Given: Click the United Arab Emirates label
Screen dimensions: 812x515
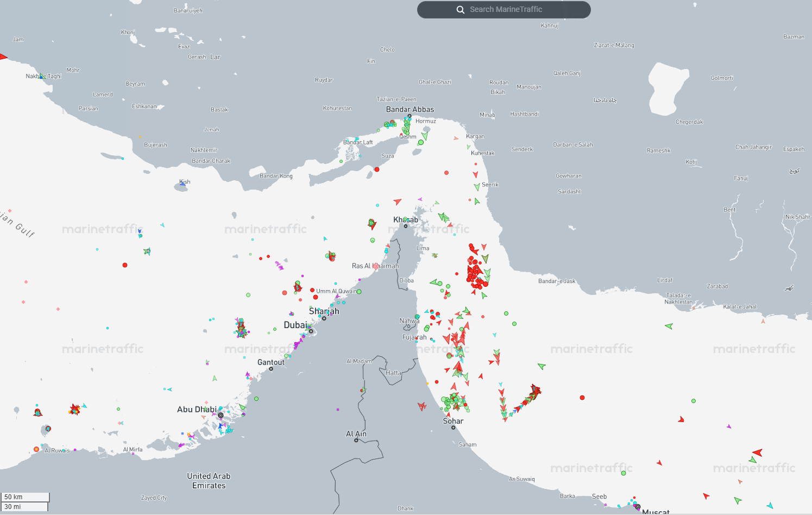Looking at the screenshot, I should [x=209, y=481].
